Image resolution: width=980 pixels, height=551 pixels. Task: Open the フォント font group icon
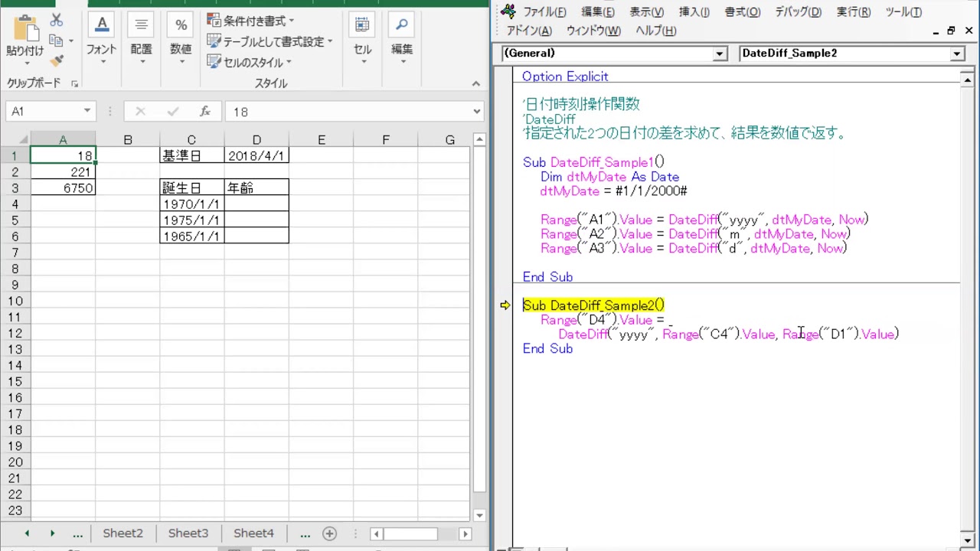[x=102, y=25]
